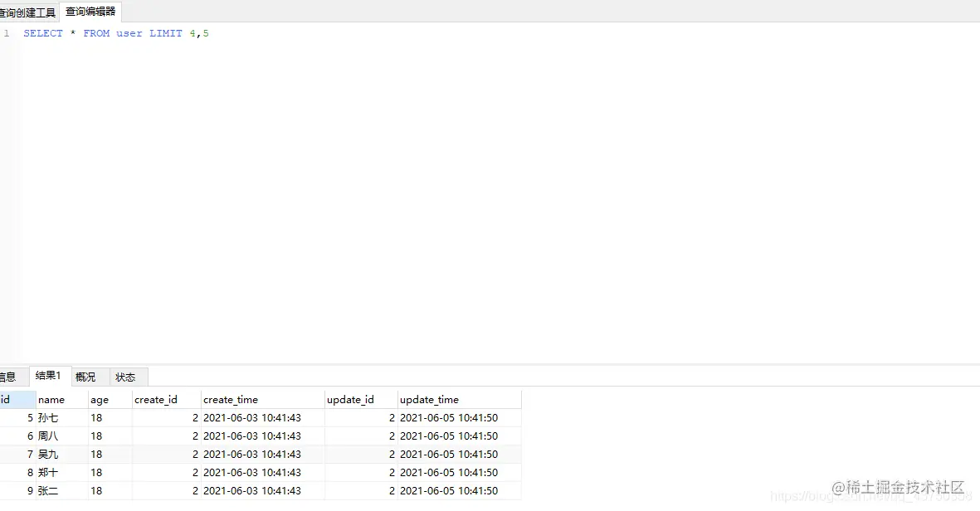
Task: Click the SQL query line in the editor
Action: click(115, 33)
